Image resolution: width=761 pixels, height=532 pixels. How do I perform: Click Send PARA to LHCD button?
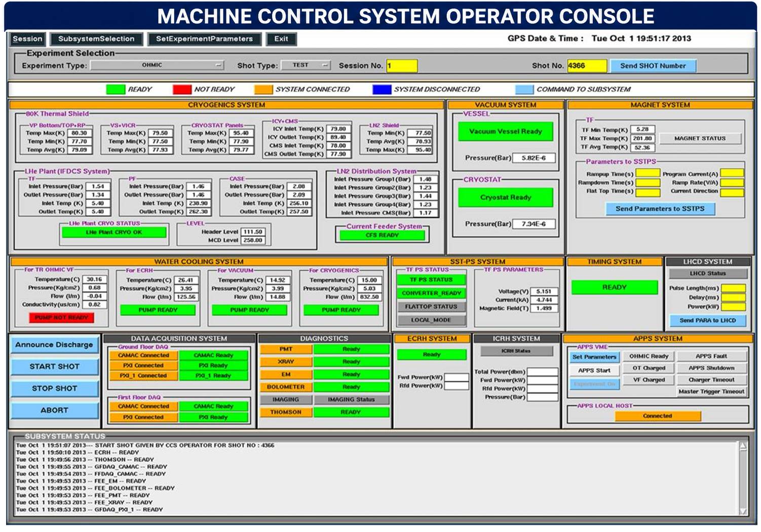(x=707, y=320)
